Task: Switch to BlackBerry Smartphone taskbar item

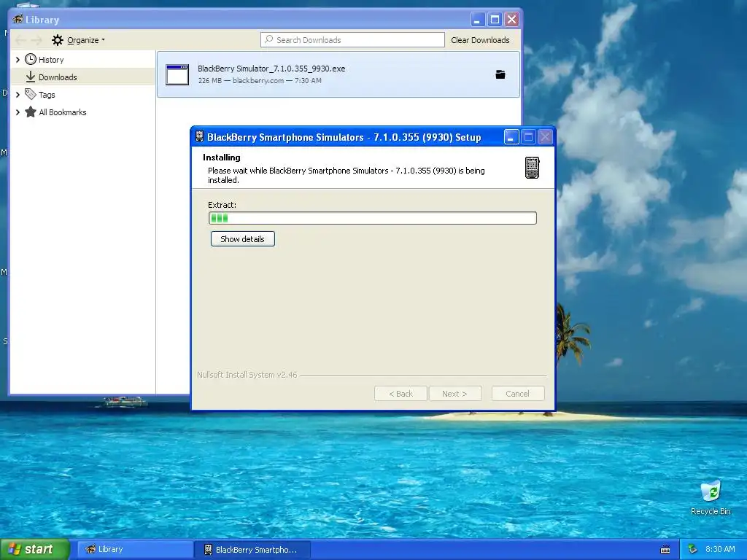Action: tap(252, 550)
